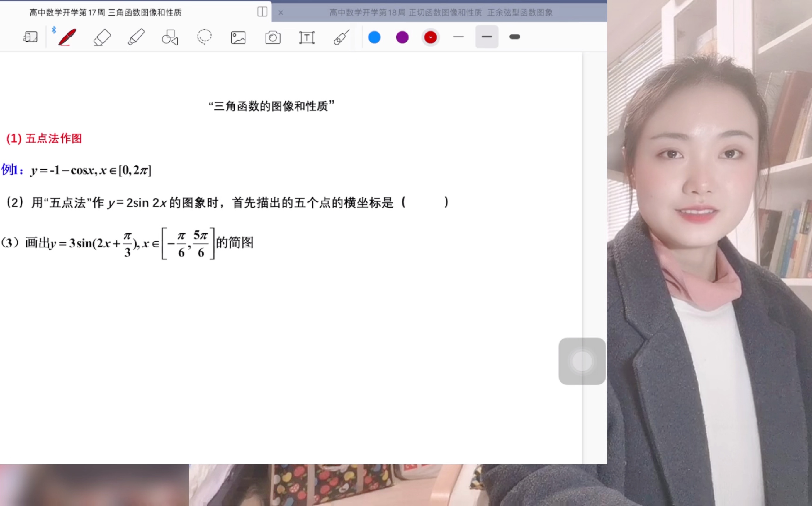Select the medium stroke width

click(x=486, y=37)
